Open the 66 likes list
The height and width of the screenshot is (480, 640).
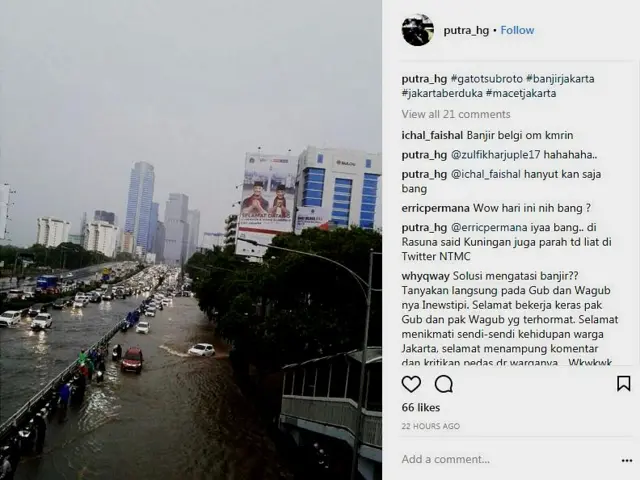(x=420, y=408)
